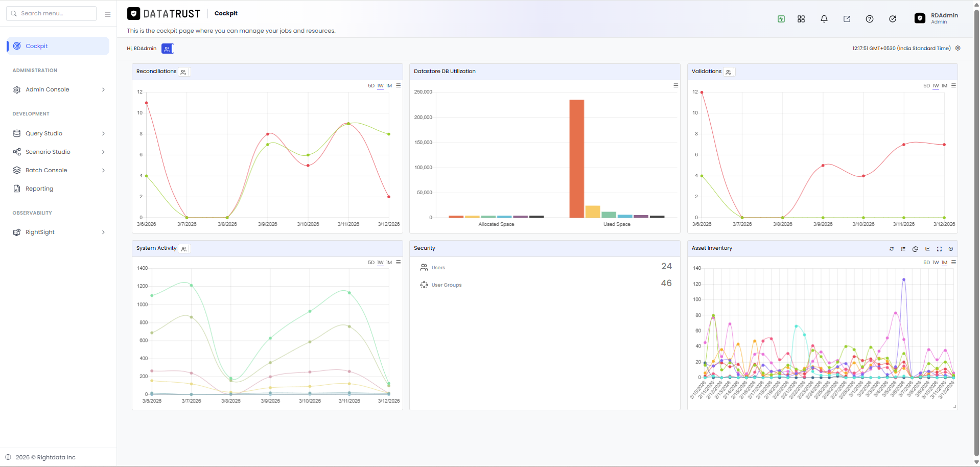Select 1M range in Reconciliations chart
The height and width of the screenshot is (467, 980).
coord(389,86)
